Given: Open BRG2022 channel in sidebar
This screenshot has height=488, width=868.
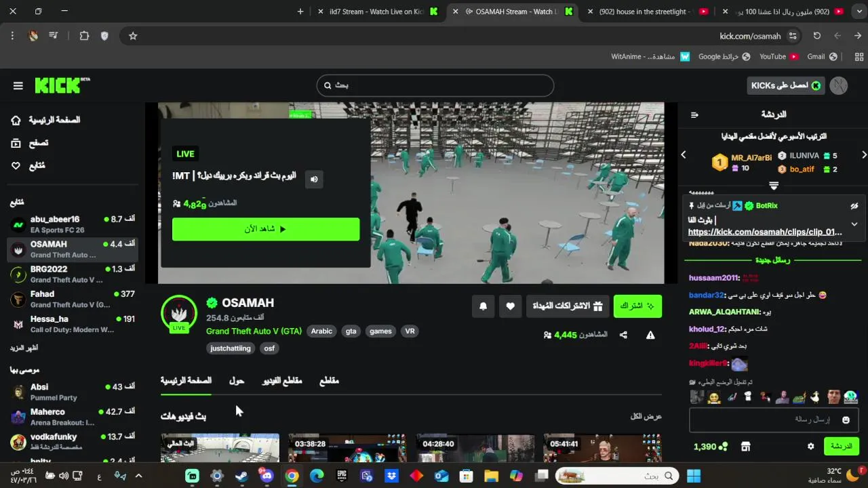Looking at the screenshot, I should point(73,274).
